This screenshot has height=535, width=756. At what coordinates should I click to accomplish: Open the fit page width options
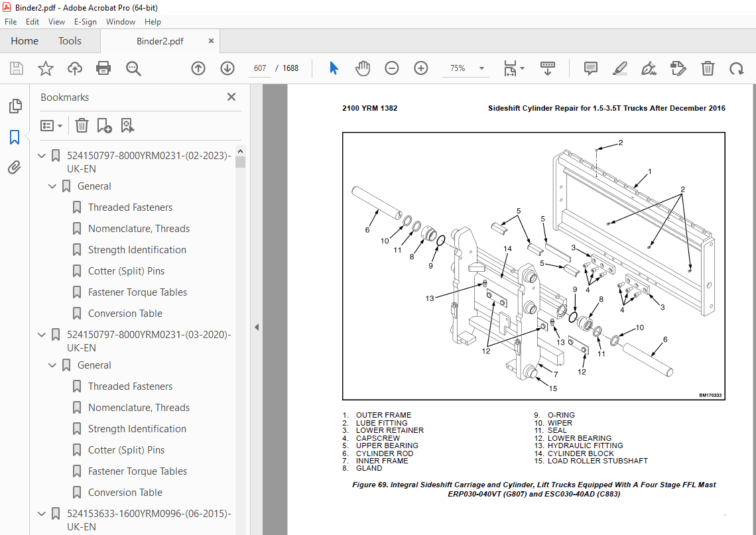tap(514, 68)
